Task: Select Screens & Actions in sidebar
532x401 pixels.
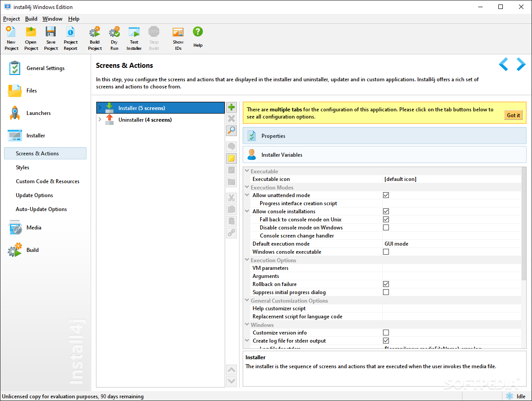Action: point(45,154)
